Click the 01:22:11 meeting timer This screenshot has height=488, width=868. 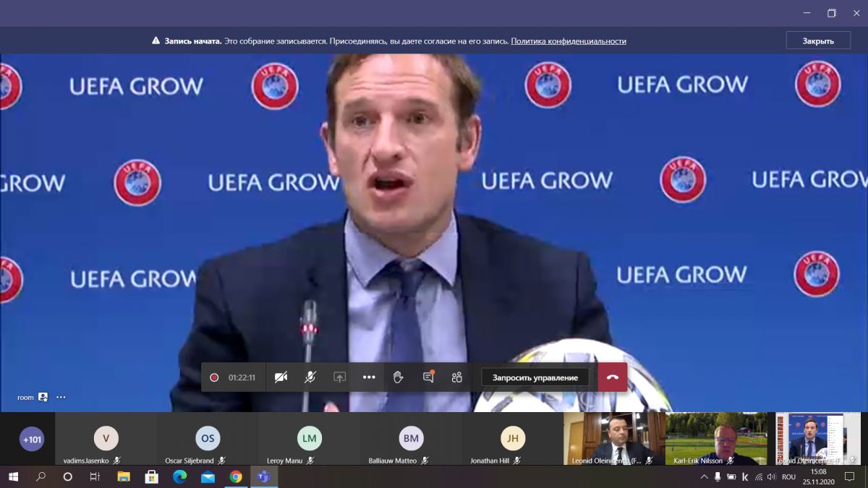(x=242, y=377)
